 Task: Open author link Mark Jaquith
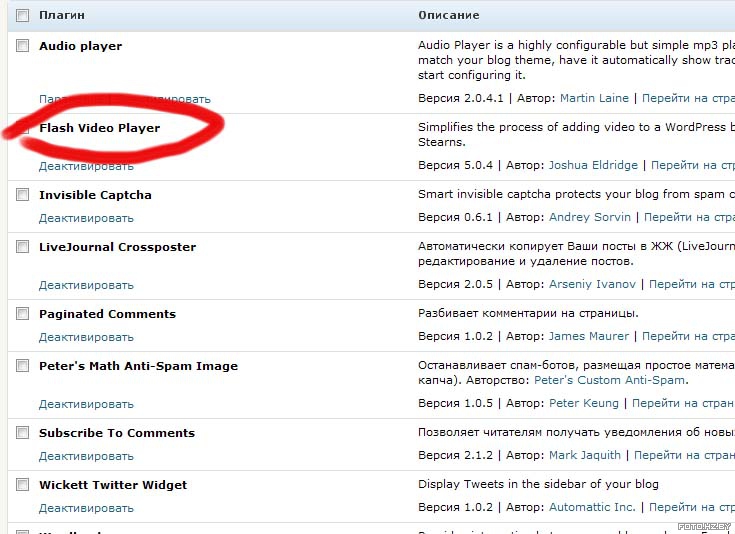(x=585, y=456)
